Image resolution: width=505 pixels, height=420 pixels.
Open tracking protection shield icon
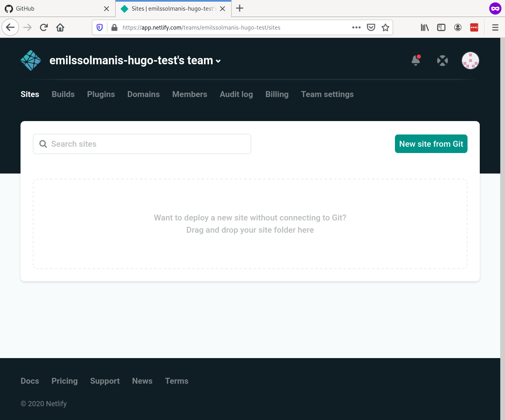[99, 27]
